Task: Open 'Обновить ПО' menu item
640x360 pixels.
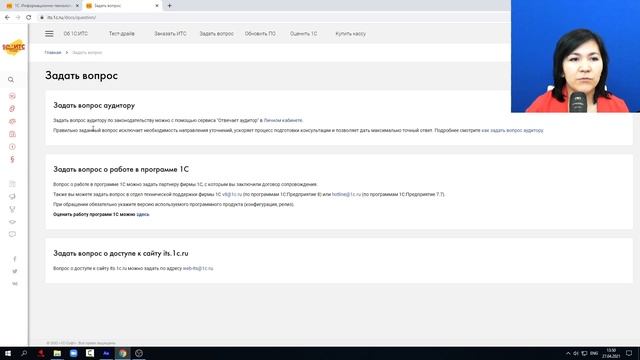Action: click(260, 34)
